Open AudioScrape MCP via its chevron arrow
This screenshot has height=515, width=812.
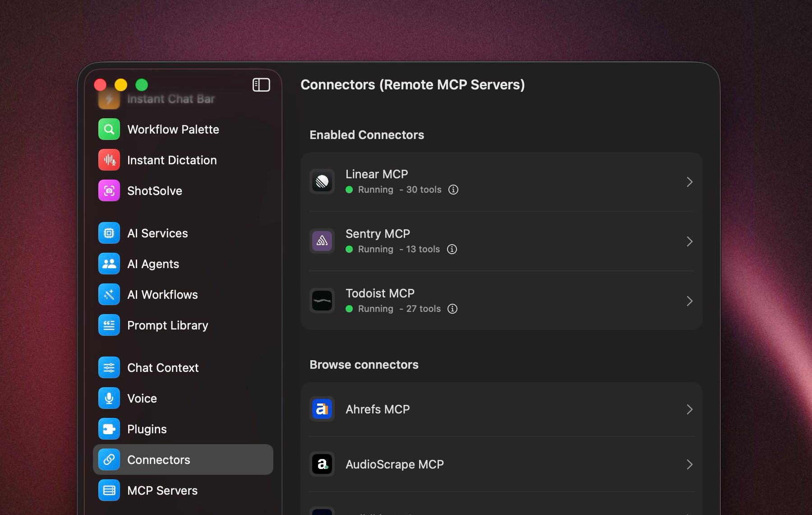click(689, 464)
